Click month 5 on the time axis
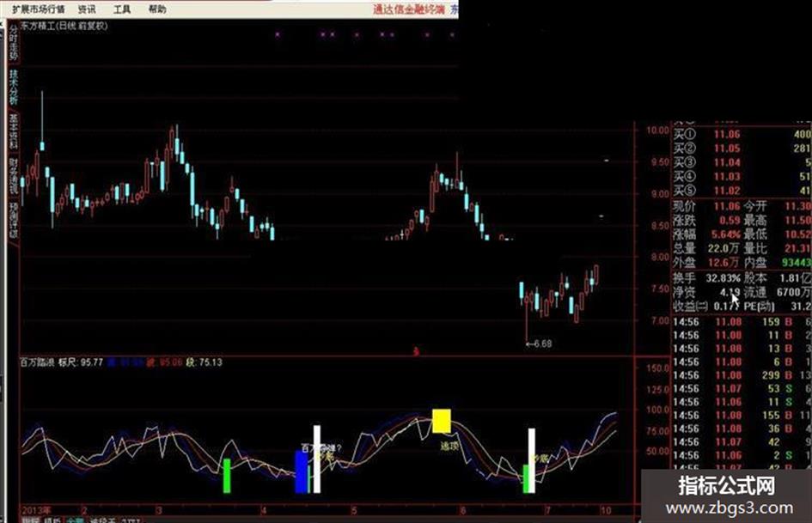 tap(354, 510)
